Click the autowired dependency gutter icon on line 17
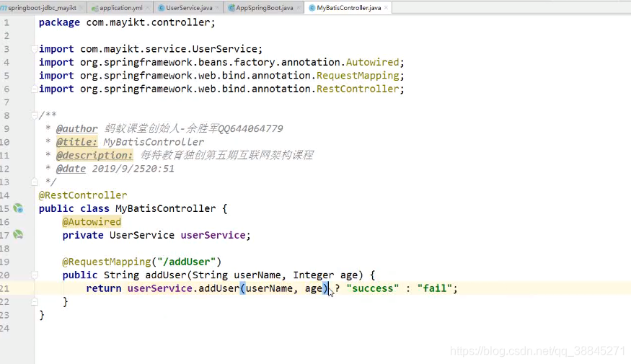This screenshot has width=631, height=364. pos(18,234)
